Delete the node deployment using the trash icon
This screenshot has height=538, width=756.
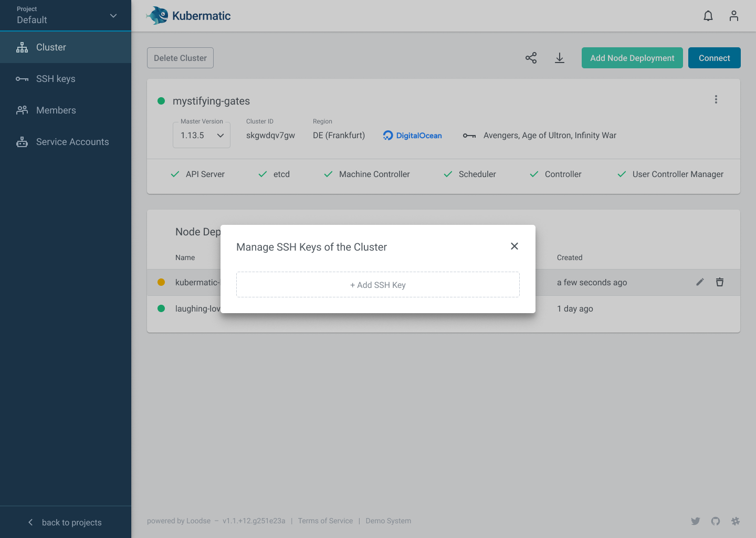click(x=720, y=282)
